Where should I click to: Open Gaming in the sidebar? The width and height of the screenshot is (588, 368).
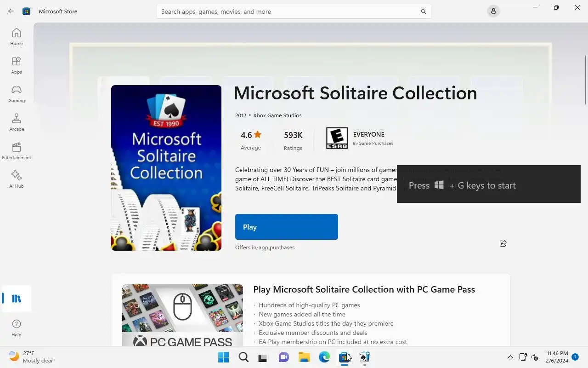17,94
